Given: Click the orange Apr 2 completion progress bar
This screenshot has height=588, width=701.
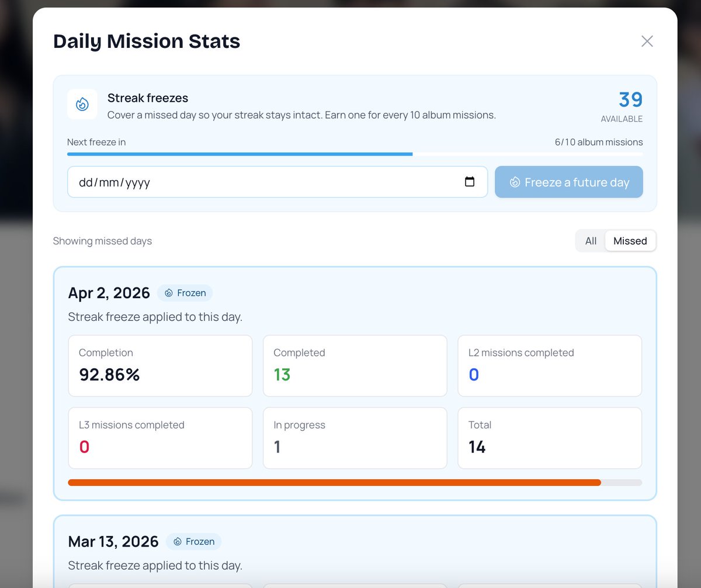Looking at the screenshot, I should [x=355, y=483].
